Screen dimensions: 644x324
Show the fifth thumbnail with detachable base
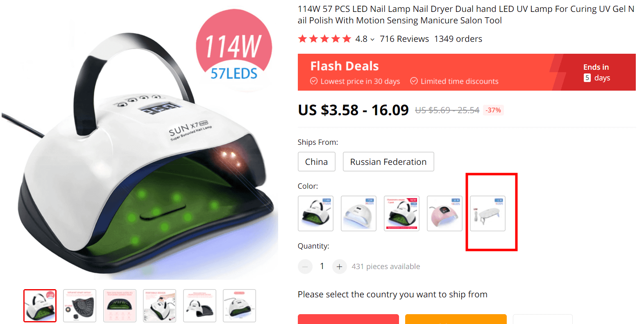[x=200, y=306]
